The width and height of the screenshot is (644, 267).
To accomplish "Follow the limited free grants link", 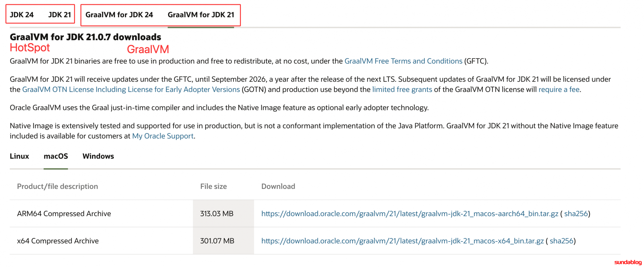I will coord(402,89).
